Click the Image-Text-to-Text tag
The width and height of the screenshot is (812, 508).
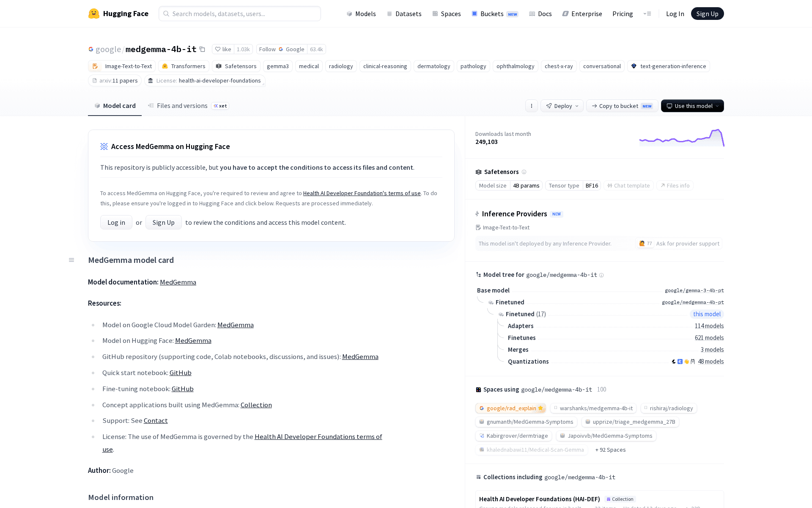(122, 66)
